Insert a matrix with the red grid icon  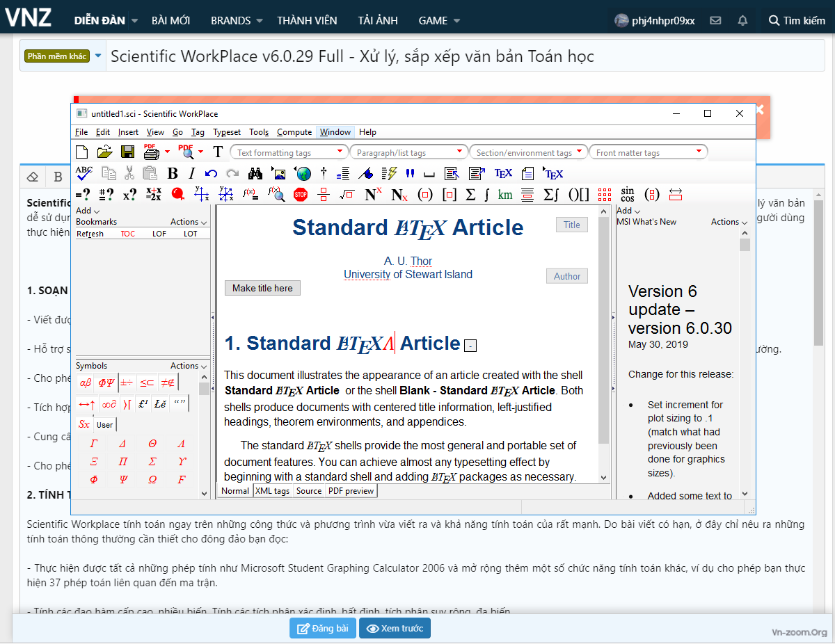pyautogui.click(x=605, y=195)
